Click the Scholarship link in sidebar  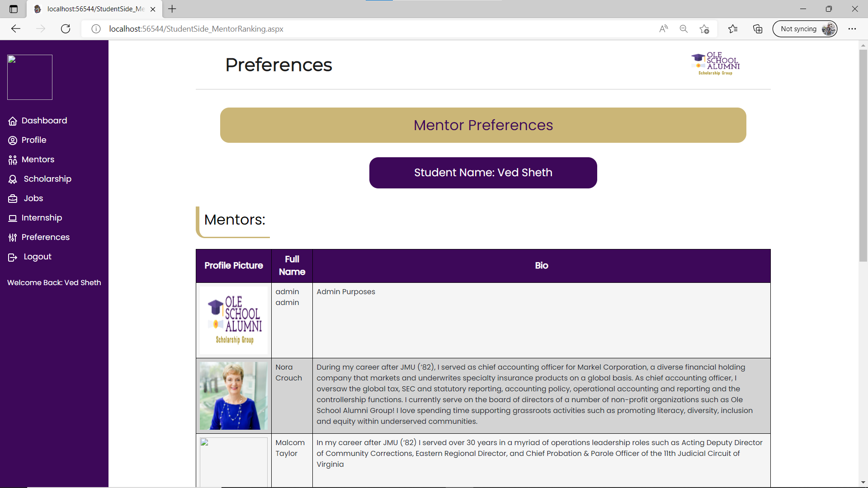(x=47, y=179)
